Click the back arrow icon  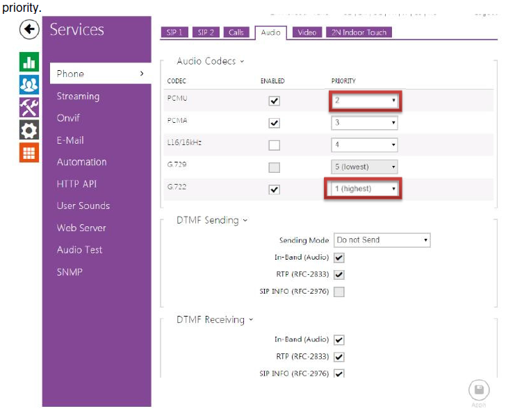28,29
